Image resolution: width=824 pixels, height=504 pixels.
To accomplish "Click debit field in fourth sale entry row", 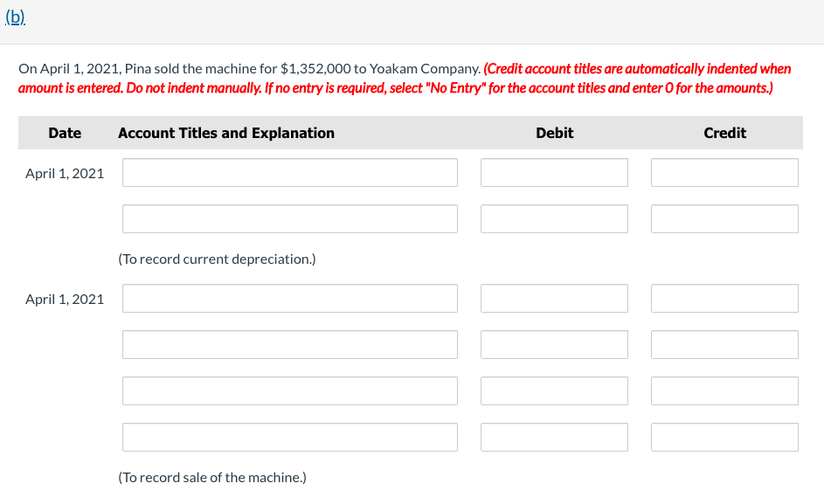I will (x=554, y=437).
